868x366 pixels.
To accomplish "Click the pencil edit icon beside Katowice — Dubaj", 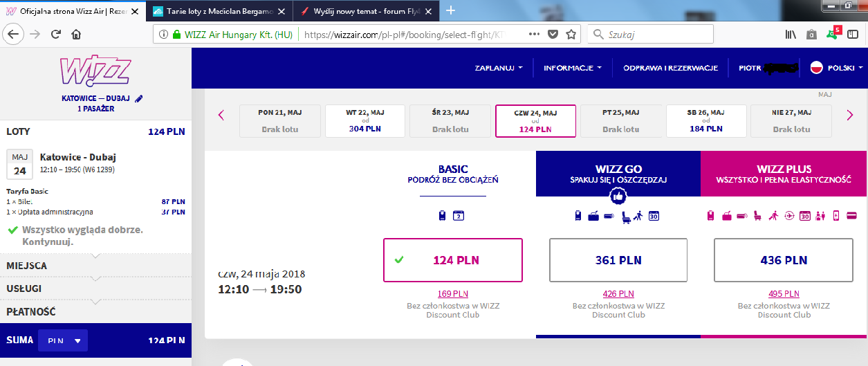I will point(139,99).
